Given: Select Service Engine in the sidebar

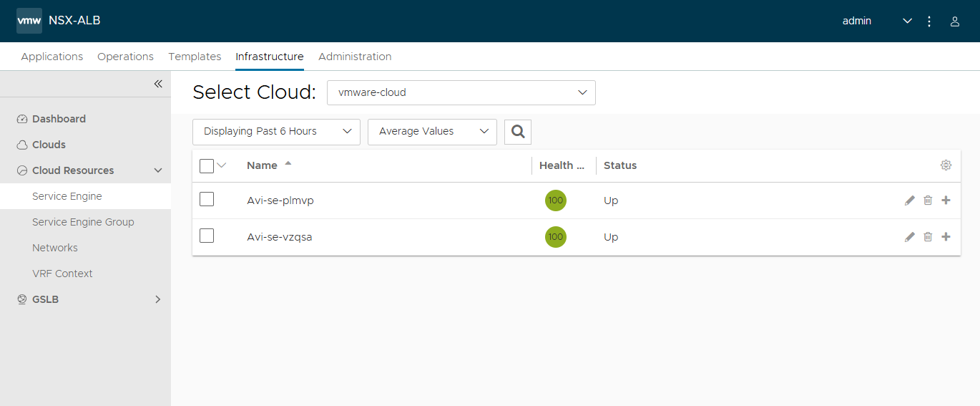Looking at the screenshot, I should pos(85,196).
